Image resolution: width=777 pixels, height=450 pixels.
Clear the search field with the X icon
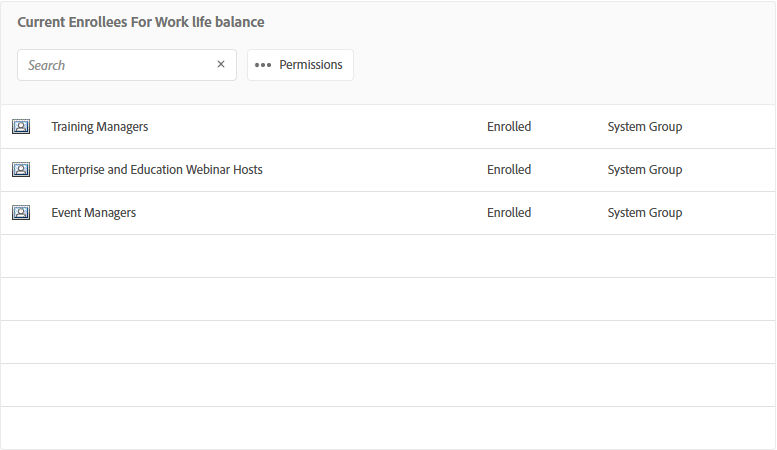coord(221,65)
